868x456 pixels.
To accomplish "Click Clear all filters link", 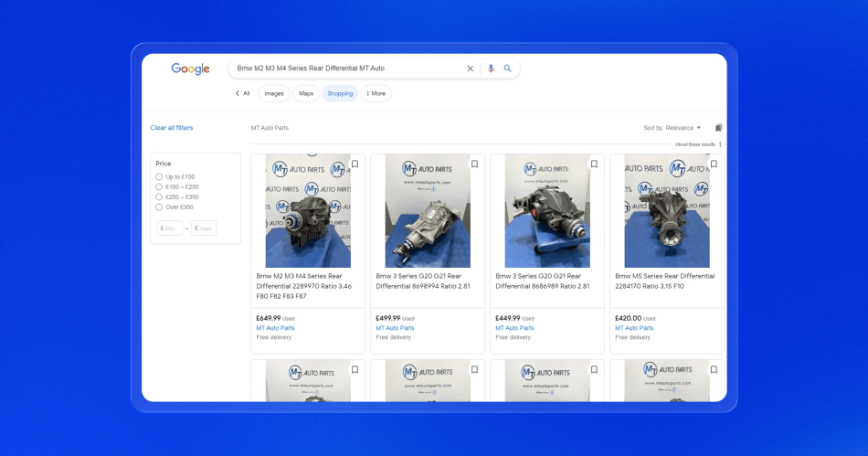I will click(172, 128).
